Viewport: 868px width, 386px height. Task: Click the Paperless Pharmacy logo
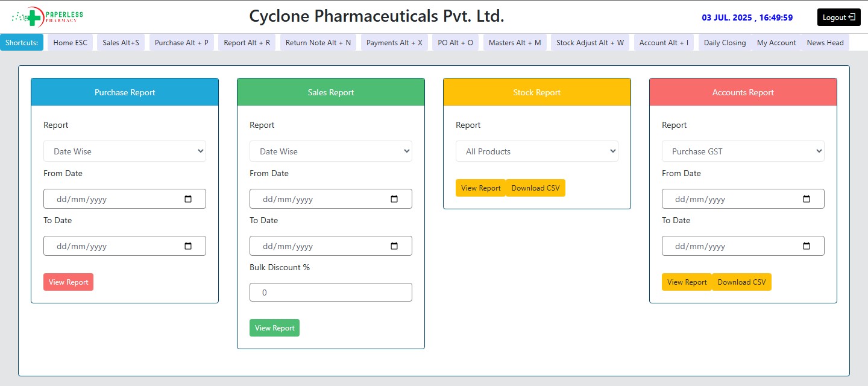pos(47,17)
